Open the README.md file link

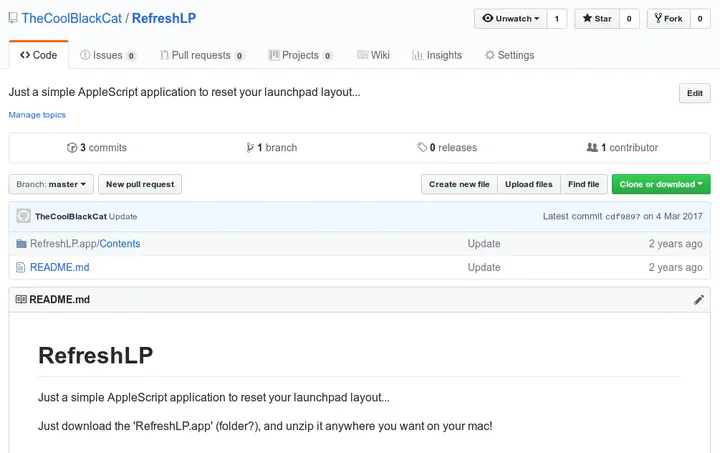60,268
